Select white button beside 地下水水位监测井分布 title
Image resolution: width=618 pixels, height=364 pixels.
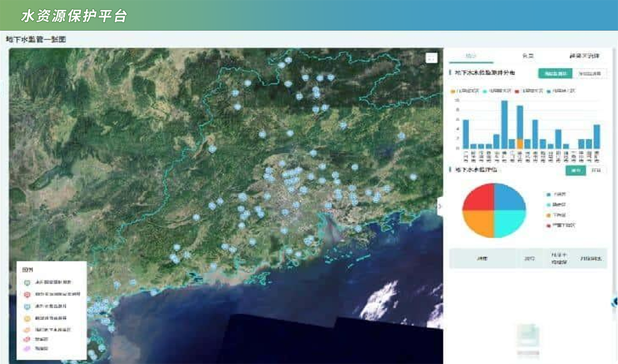click(589, 74)
